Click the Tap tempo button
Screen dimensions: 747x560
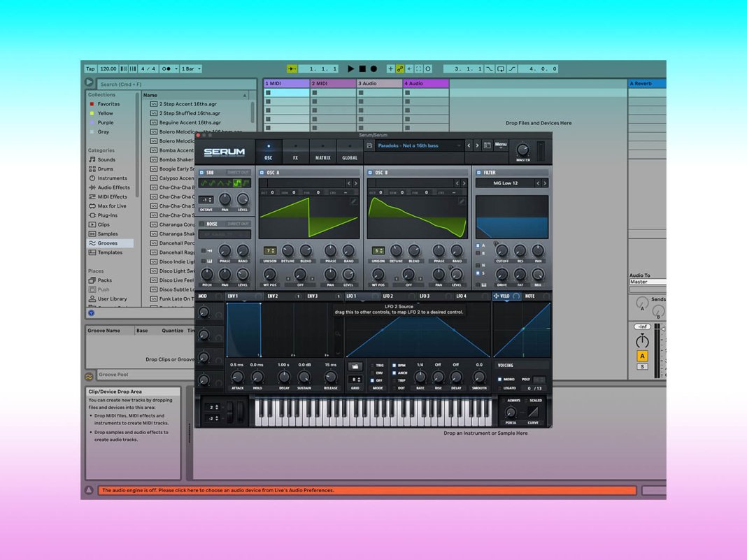tap(90, 69)
